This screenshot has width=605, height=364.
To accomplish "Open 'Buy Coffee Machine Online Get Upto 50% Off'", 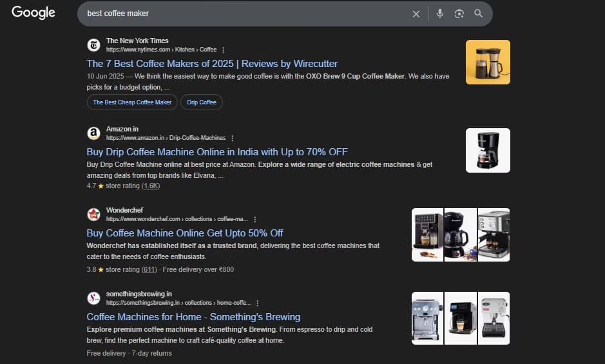I will click(x=185, y=233).
